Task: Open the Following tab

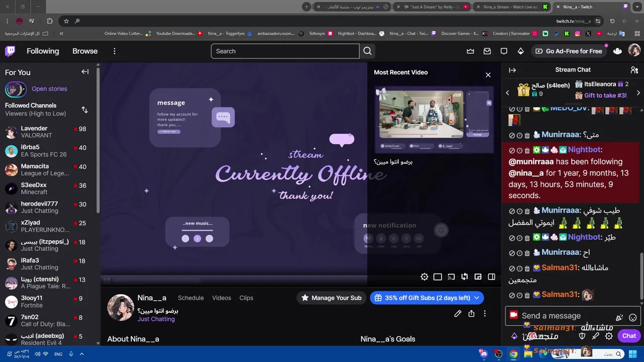Action: (x=43, y=51)
